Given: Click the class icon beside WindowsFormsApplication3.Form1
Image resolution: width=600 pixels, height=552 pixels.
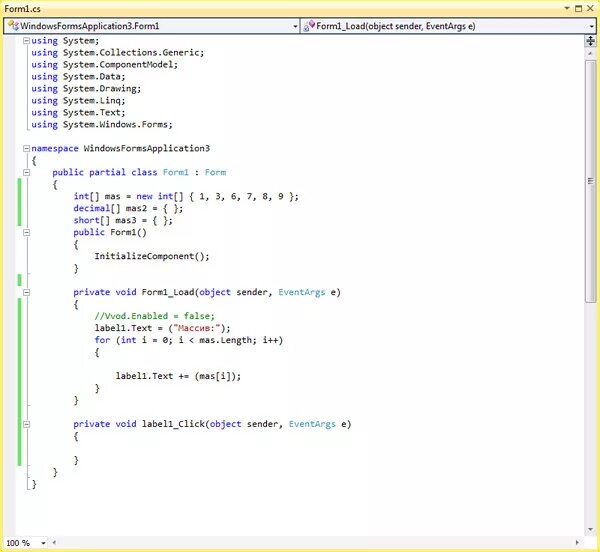Looking at the screenshot, I should (13, 26).
